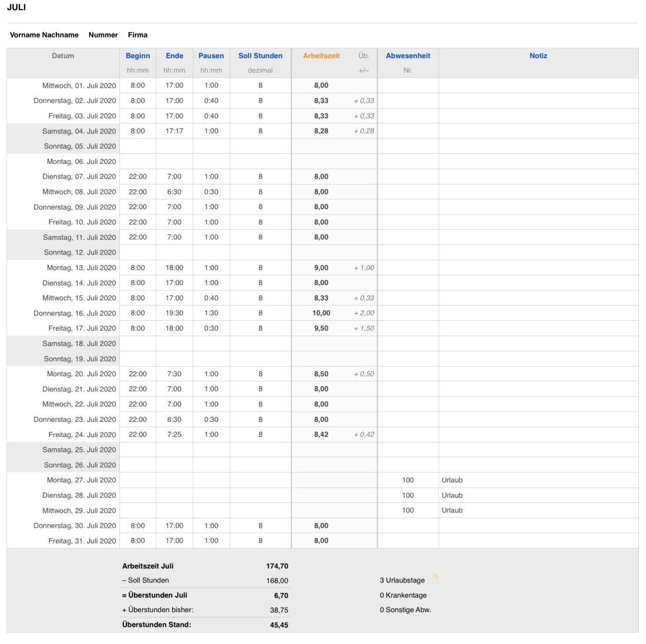Select the Überstunden Stand value 45,45

click(279, 625)
